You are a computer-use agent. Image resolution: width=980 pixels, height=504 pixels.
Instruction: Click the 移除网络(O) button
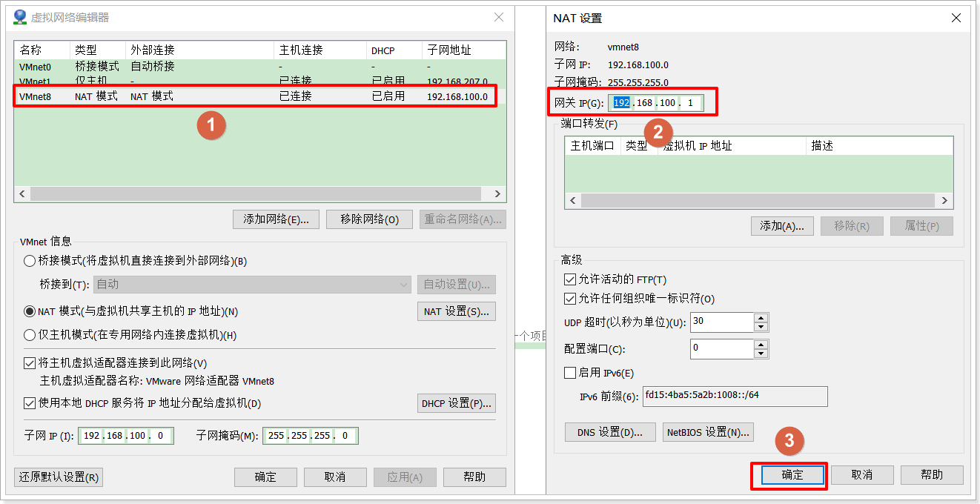(x=369, y=219)
